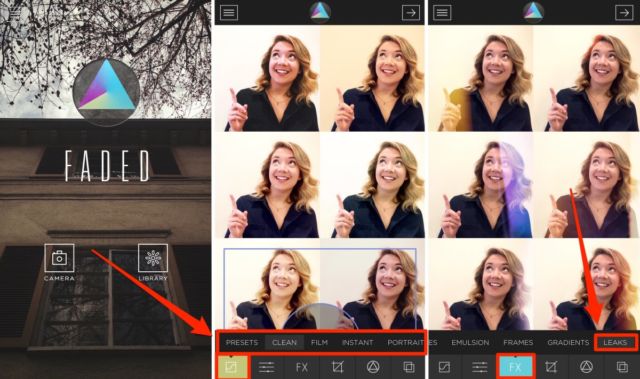Tap the Camera icon on Faded home screen
The image size is (640, 379).
click(x=59, y=258)
